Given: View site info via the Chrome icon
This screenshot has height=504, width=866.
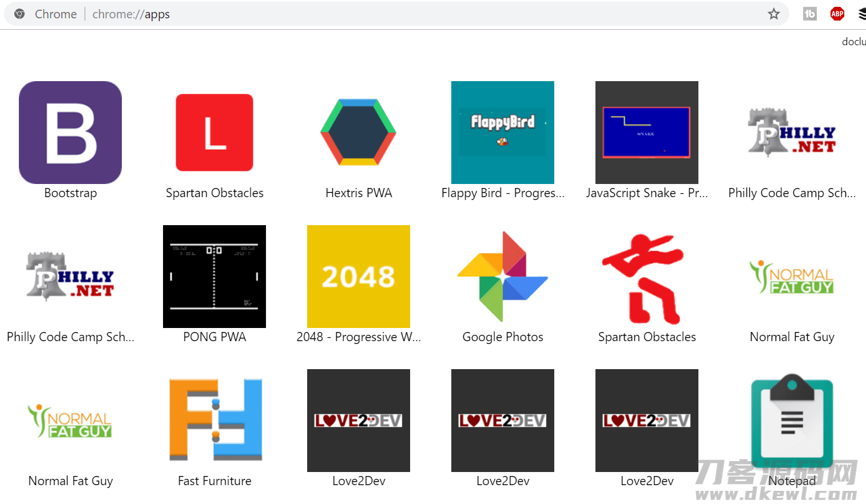Looking at the screenshot, I should (19, 14).
